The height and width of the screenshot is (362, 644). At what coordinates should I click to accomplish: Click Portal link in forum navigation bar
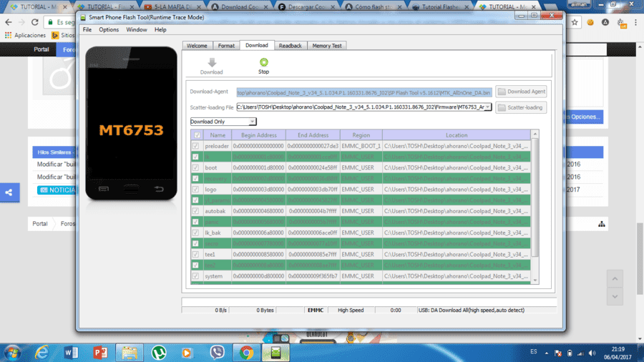coord(41,49)
